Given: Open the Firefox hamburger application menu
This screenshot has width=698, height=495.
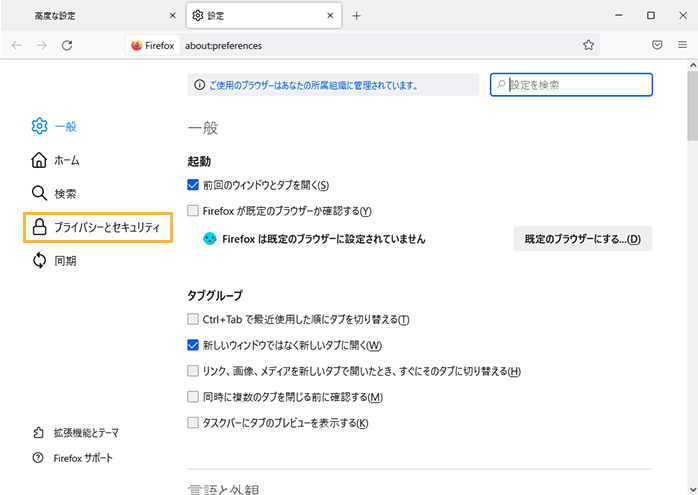Looking at the screenshot, I should [681, 45].
